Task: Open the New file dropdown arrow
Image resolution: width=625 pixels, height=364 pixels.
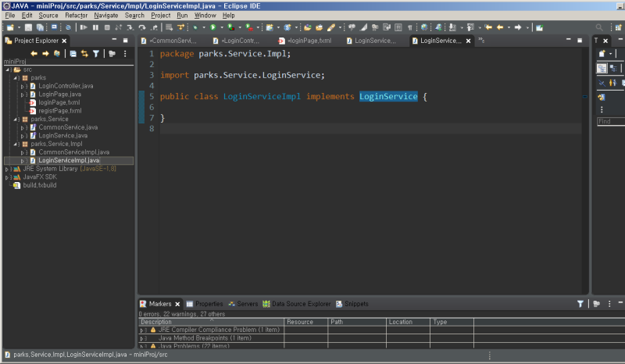Action: pyautogui.click(x=19, y=27)
